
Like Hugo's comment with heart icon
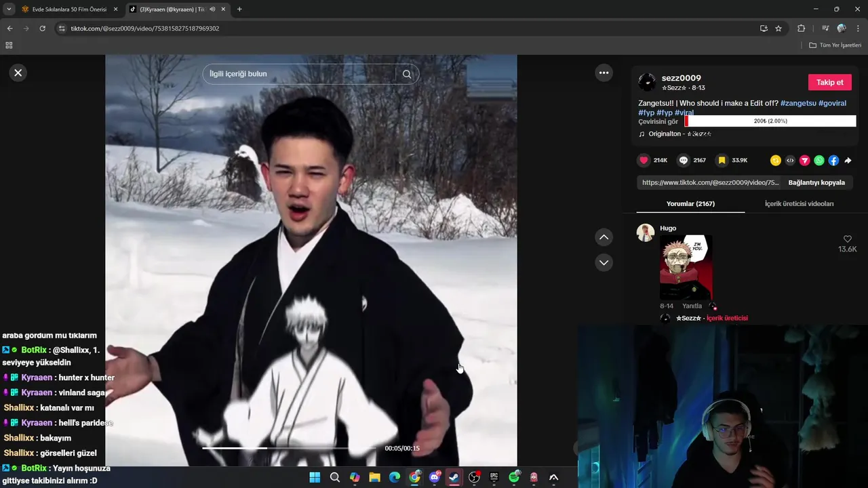tap(847, 239)
